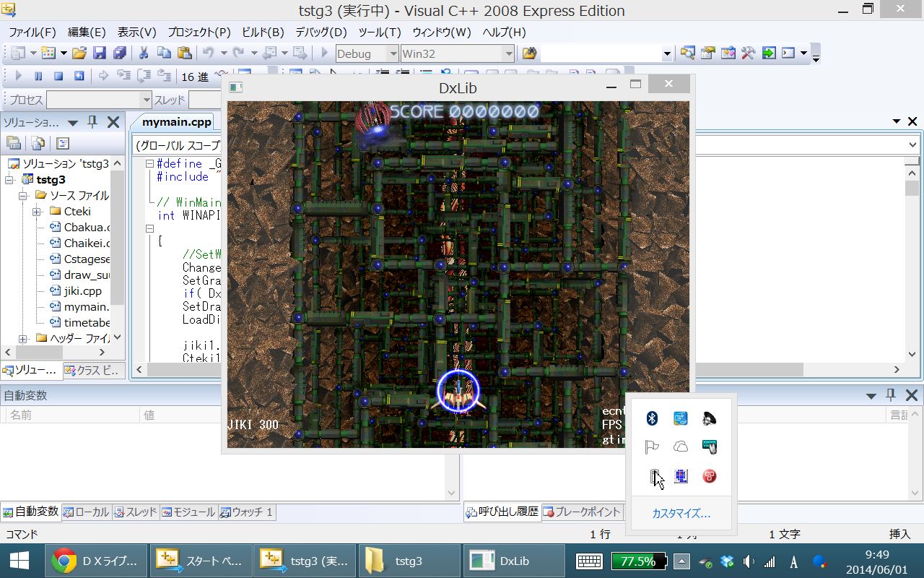This screenshot has width=924, height=578.
Task: Switch to the Threads tab
Action: click(136, 512)
